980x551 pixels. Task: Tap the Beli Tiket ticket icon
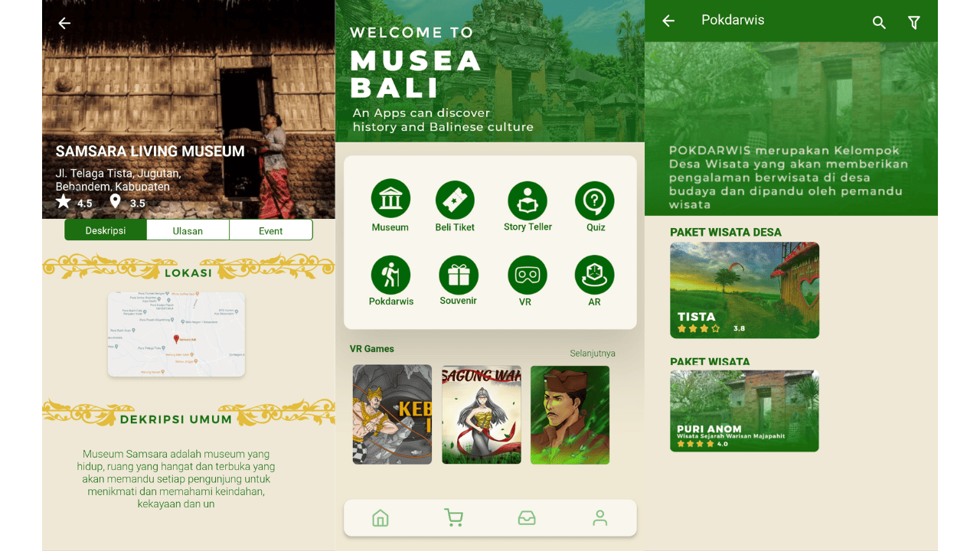click(455, 201)
